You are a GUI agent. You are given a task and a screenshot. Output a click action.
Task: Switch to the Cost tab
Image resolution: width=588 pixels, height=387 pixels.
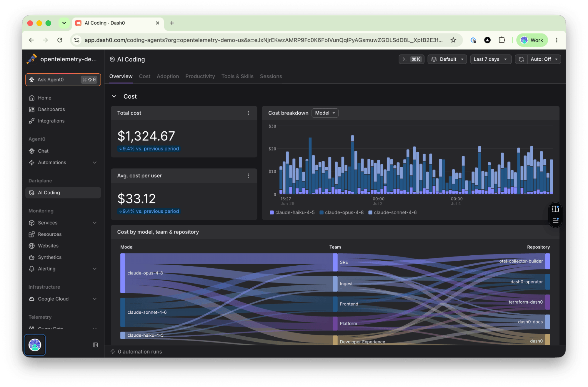click(x=144, y=76)
